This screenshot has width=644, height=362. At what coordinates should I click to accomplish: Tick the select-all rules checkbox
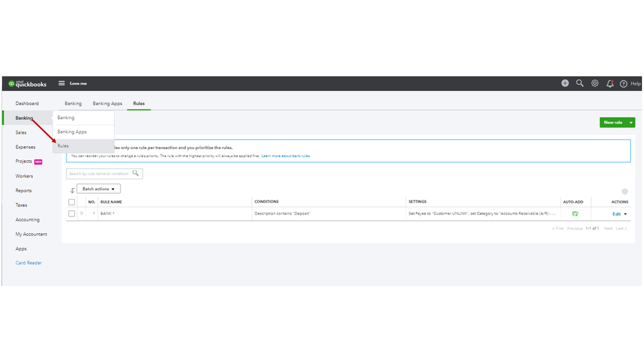click(72, 202)
